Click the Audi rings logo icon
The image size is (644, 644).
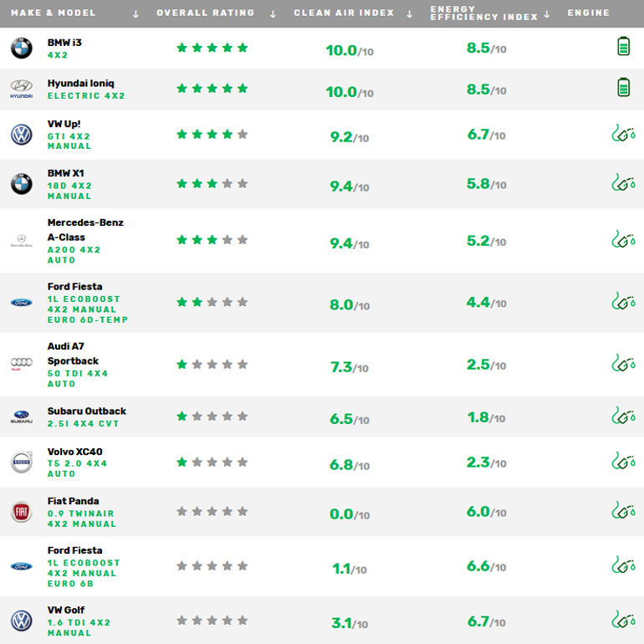coord(21,365)
